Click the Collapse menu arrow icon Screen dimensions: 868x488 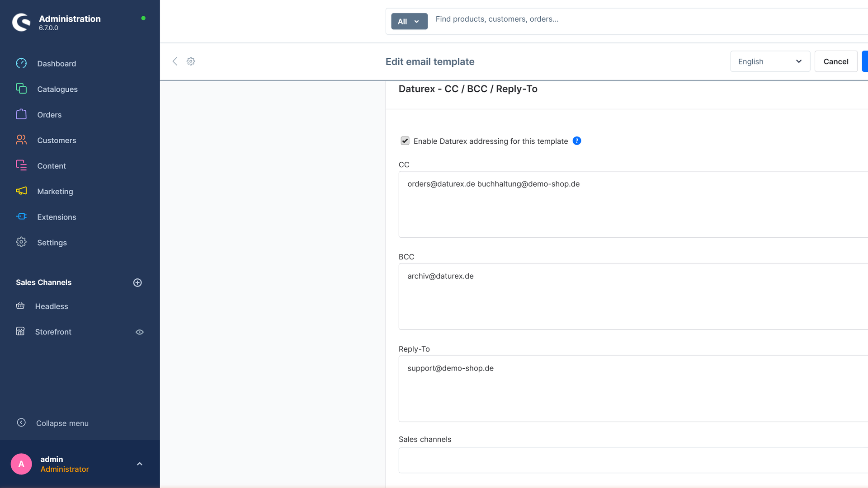pos(21,422)
